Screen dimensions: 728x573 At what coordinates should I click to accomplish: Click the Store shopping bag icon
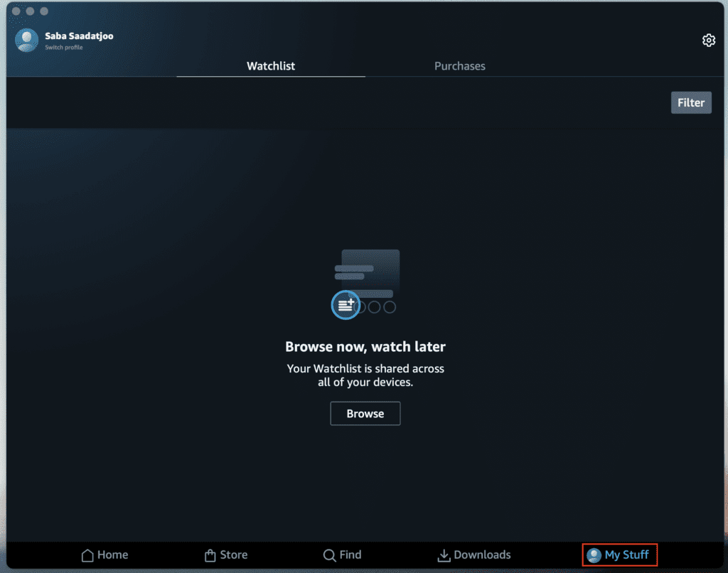(x=210, y=555)
